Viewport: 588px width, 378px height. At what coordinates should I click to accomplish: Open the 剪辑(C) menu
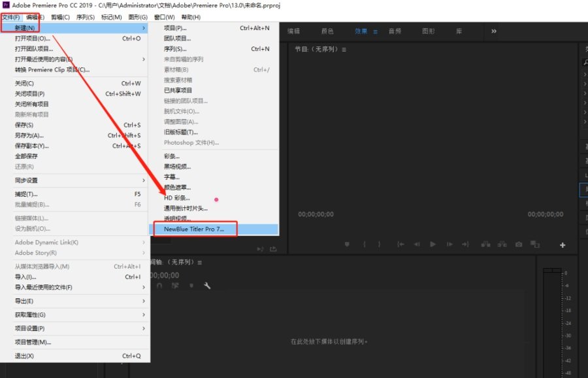pyautogui.click(x=60, y=17)
